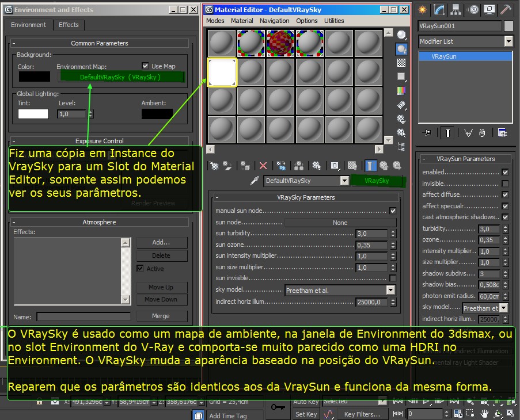The image size is (520, 420).
Task: Click the Video Color Check icon
Action: coord(401,91)
